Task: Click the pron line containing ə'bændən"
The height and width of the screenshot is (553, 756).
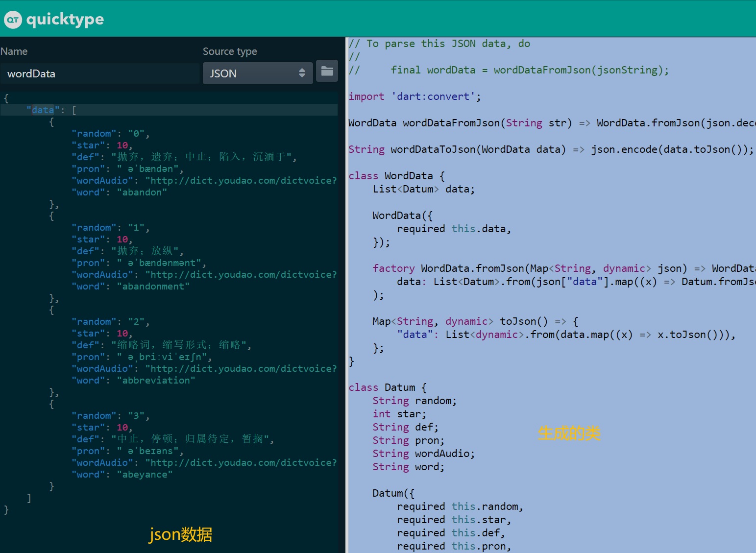Action: [x=128, y=168]
